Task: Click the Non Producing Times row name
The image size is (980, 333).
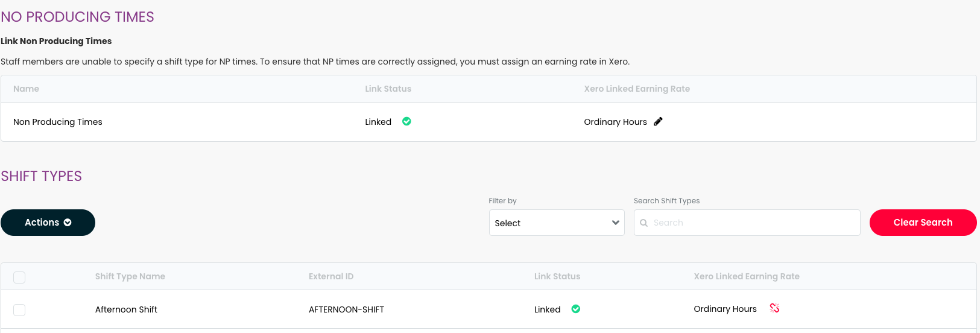Action: [x=58, y=122]
